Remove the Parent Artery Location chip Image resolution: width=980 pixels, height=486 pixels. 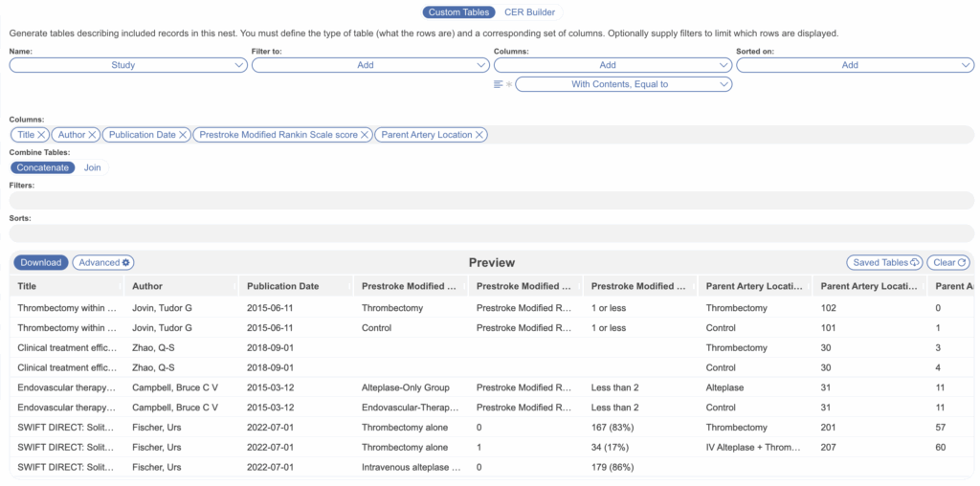click(479, 135)
